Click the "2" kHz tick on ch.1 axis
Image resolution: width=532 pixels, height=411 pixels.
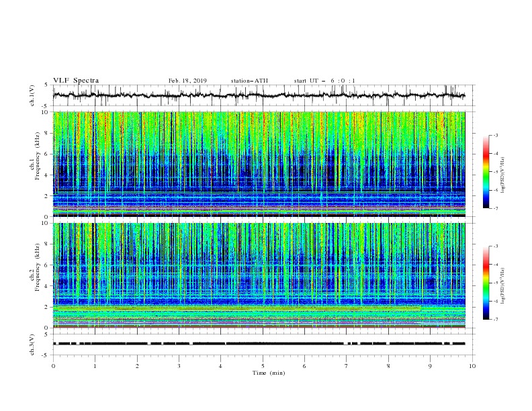tap(47, 196)
